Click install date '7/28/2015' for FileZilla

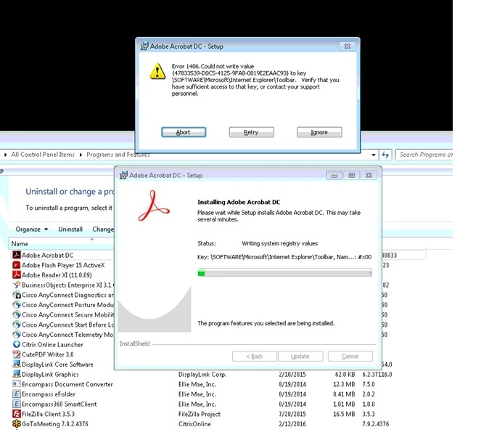point(292,414)
